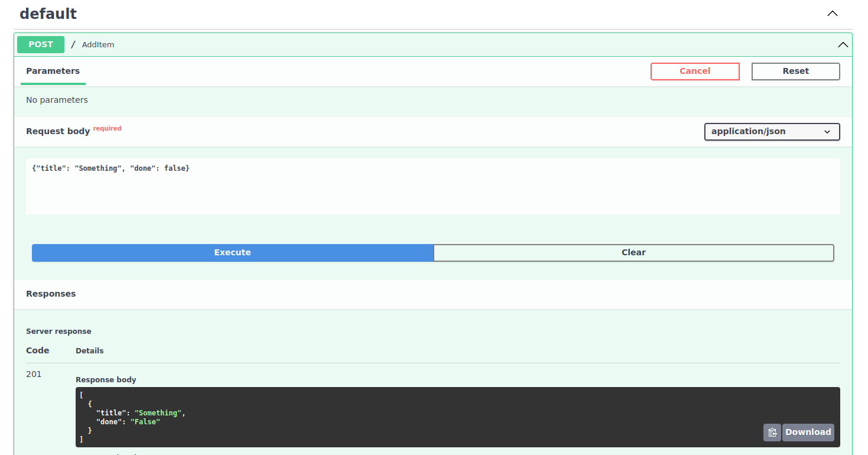Click the Execute button

(232, 252)
